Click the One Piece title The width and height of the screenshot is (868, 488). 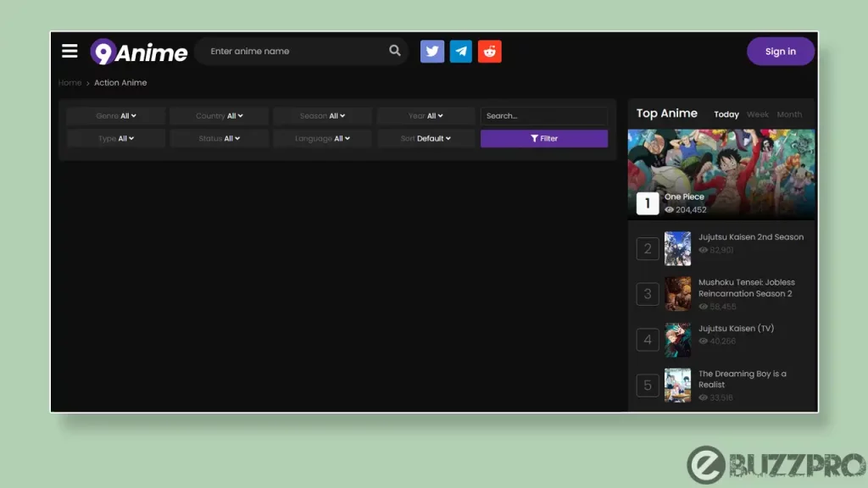click(x=684, y=197)
